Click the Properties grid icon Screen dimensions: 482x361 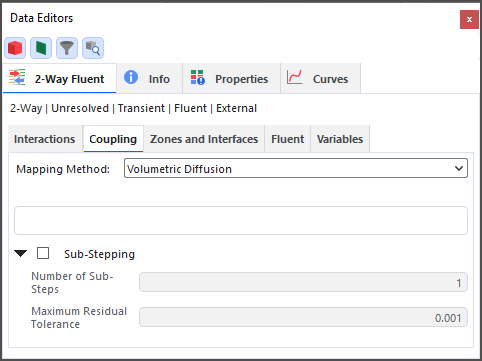point(198,77)
